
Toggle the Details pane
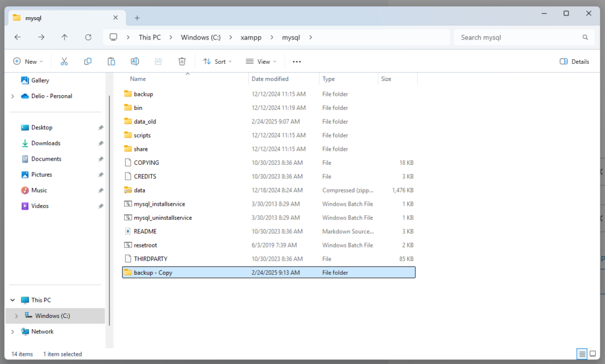coord(574,61)
